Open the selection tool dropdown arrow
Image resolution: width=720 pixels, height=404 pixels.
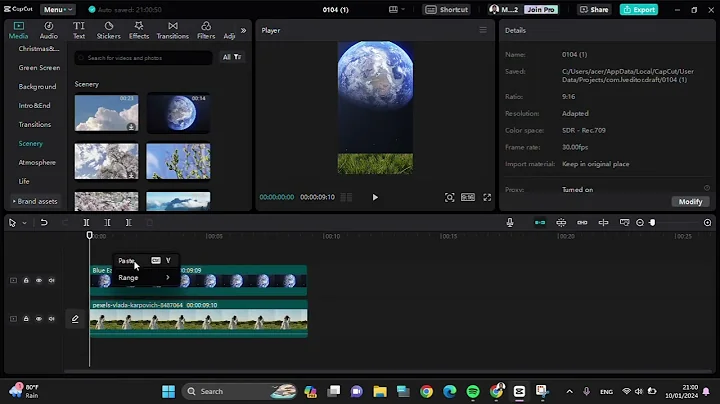click(24, 223)
